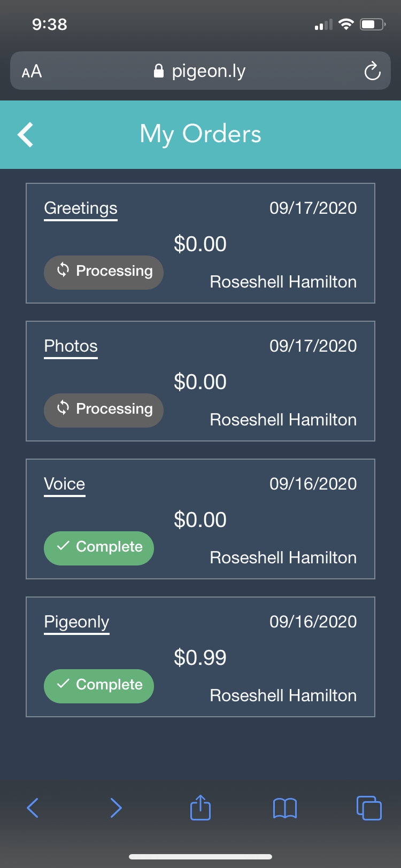The image size is (401, 868).
Task: Show all open Safari tabs
Action: [x=369, y=808]
